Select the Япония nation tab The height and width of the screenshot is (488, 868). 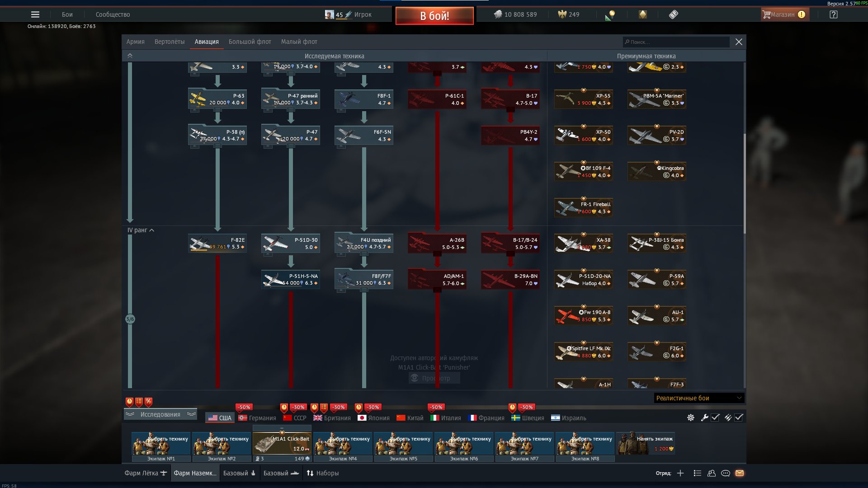[374, 418]
